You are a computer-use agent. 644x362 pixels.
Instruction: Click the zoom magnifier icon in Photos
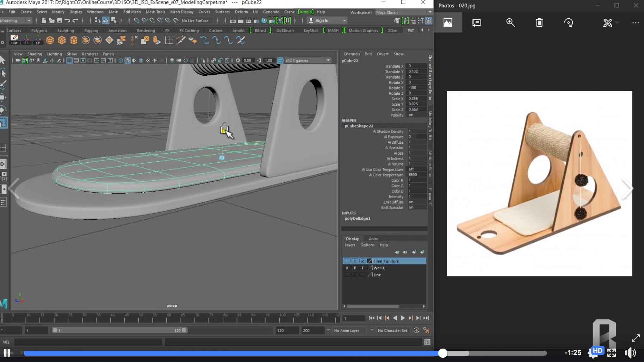510,23
